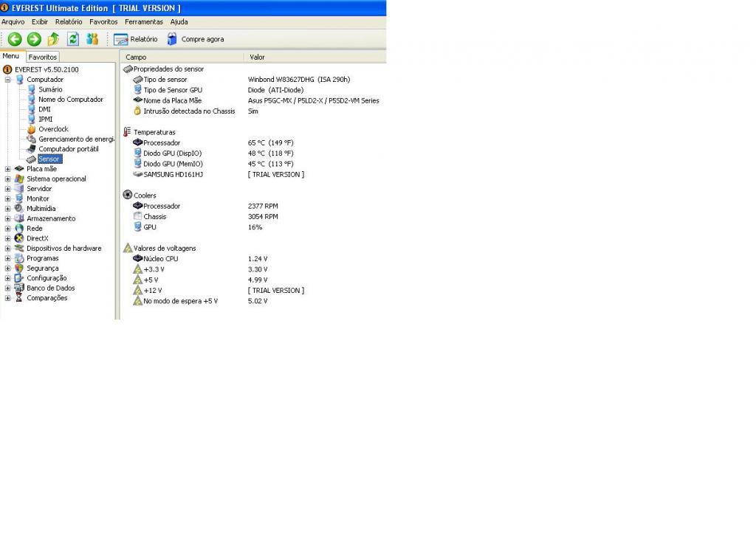Click the Servidor icon in tree
The image size is (756, 543).
19,189
